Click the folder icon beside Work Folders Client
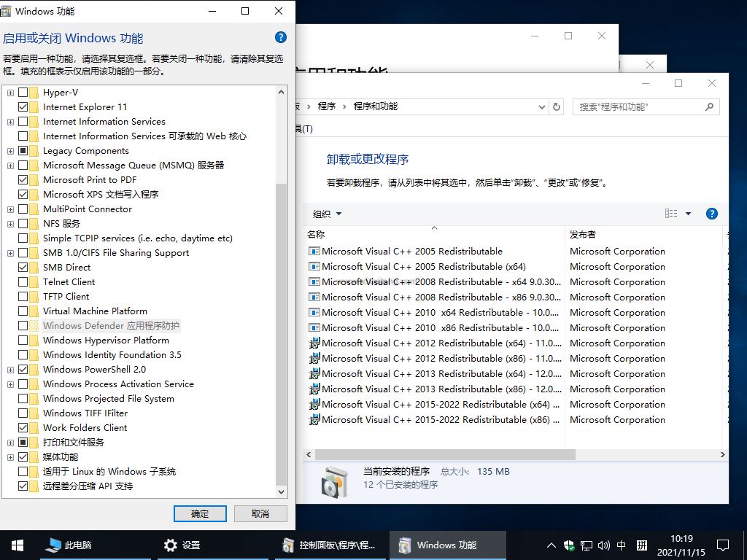The width and height of the screenshot is (747, 560). (x=34, y=427)
